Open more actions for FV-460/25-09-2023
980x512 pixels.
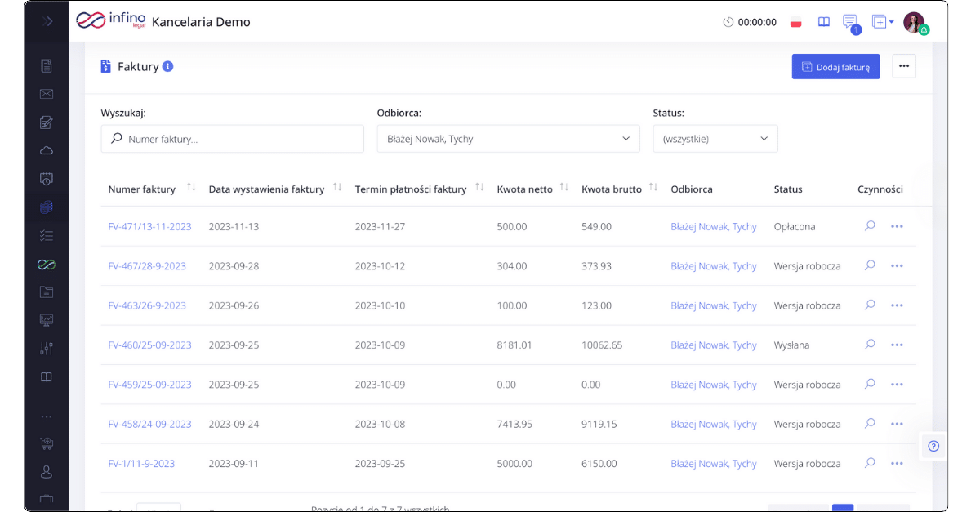897,345
